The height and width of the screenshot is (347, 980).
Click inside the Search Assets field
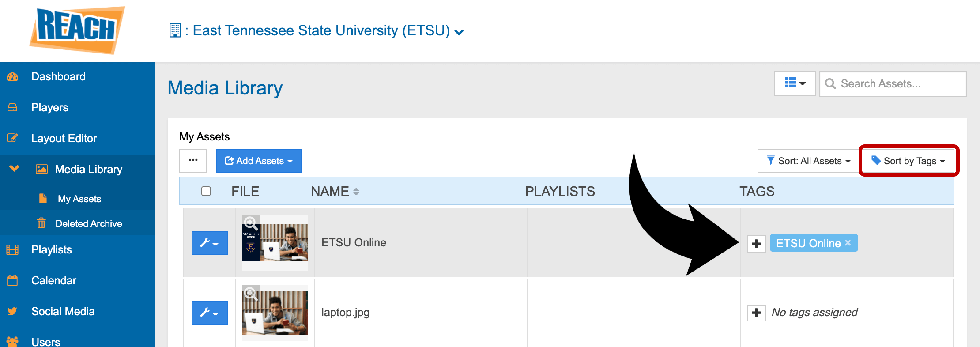pos(892,83)
